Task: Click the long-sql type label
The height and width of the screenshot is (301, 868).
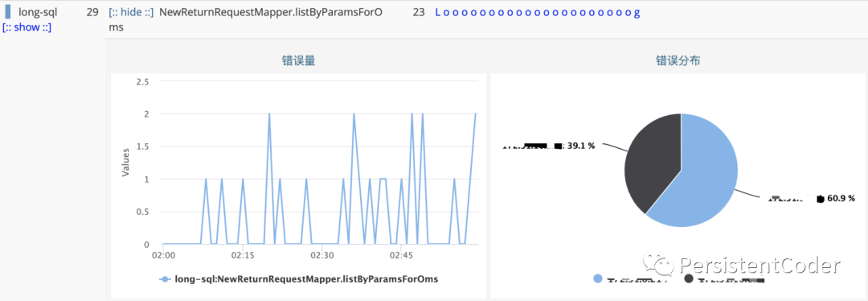Action: (x=38, y=11)
